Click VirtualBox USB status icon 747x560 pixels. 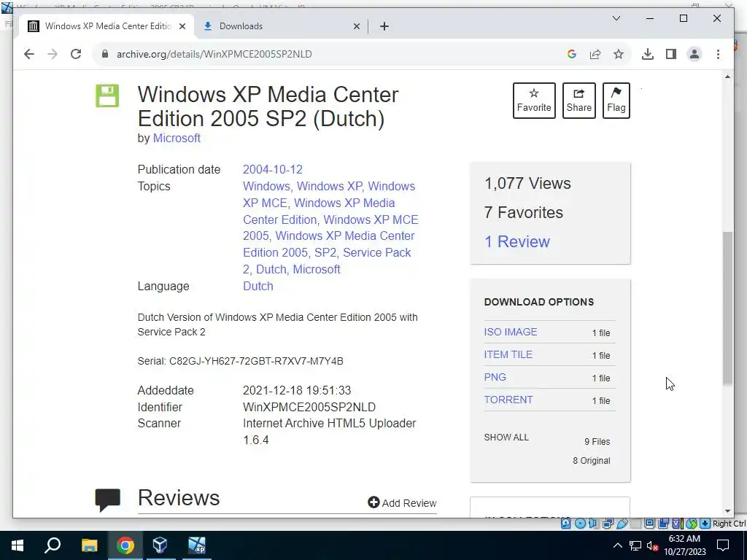[622, 524]
